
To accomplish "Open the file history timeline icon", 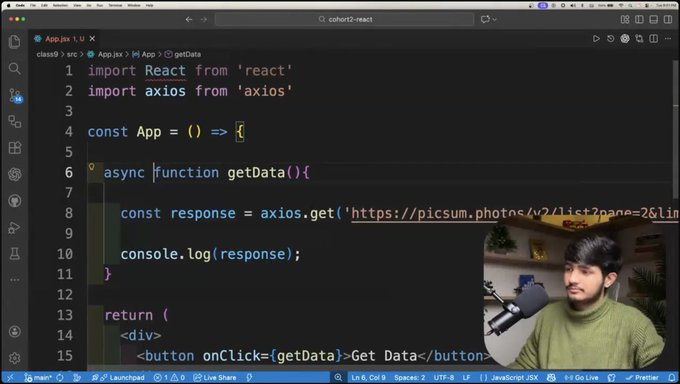I will 611,39.
